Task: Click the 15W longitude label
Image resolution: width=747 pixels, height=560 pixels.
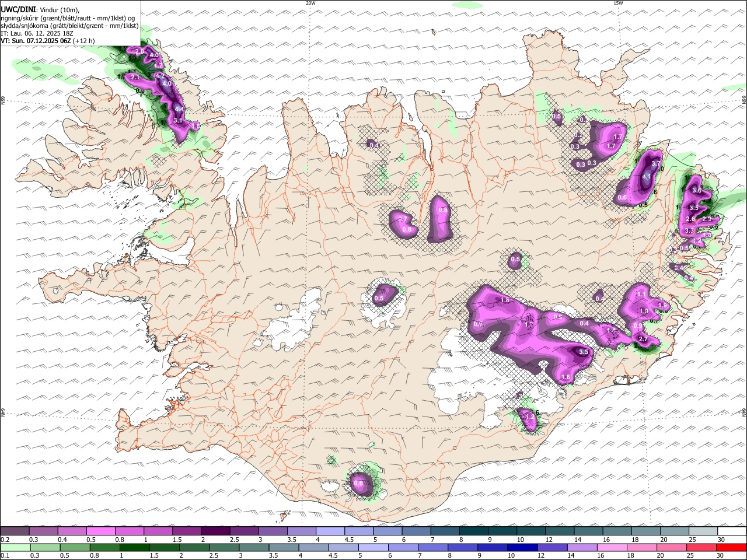Action: pyautogui.click(x=618, y=3)
